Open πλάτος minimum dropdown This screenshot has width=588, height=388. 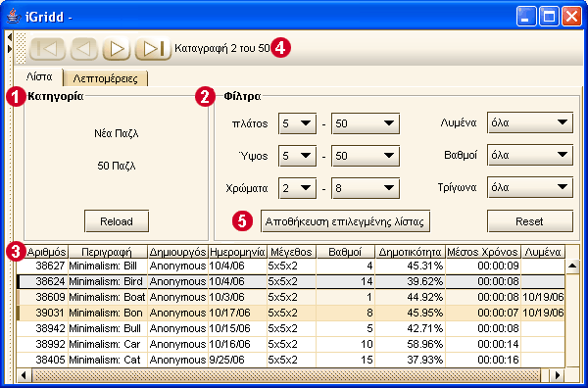coord(297,123)
